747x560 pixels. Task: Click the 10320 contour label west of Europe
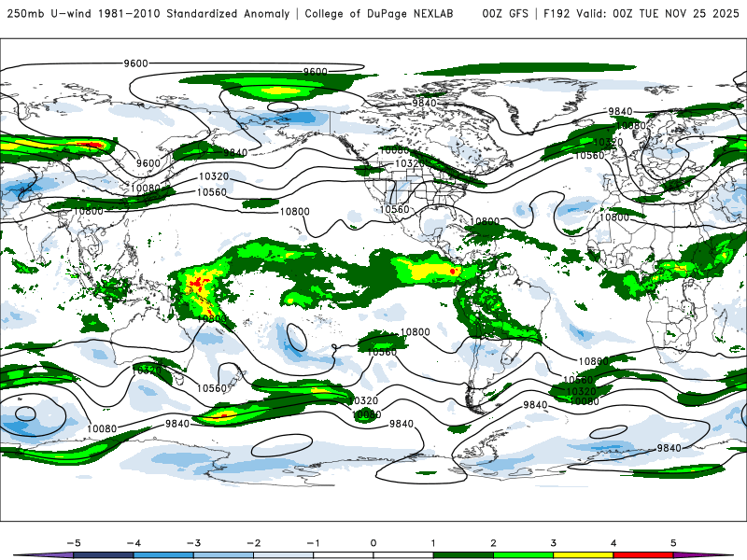point(608,143)
